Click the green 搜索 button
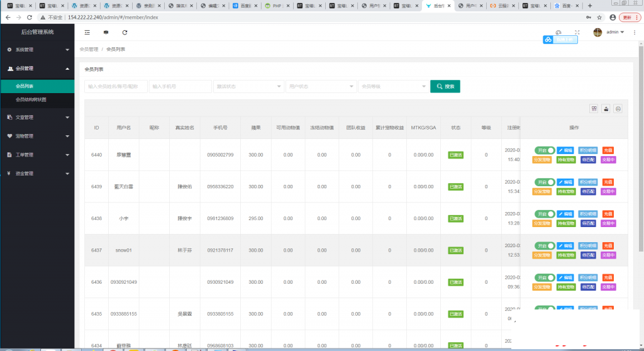The image size is (644, 351). (x=445, y=87)
